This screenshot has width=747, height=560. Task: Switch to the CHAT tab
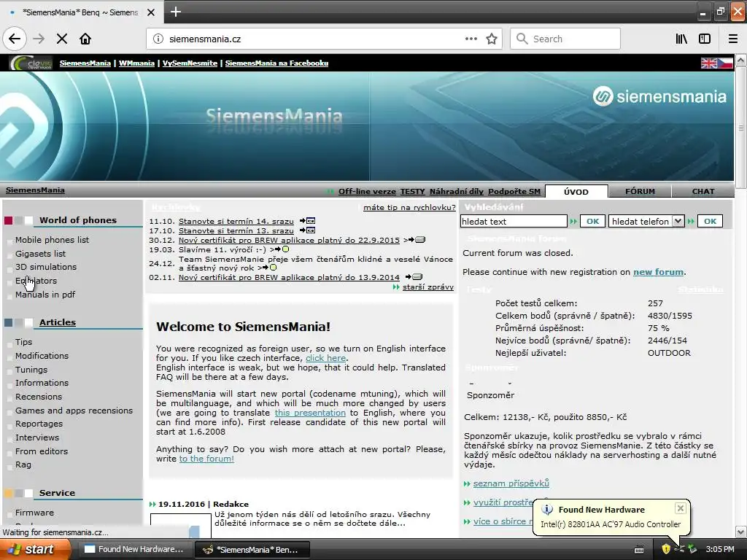click(x=703, y=191)
